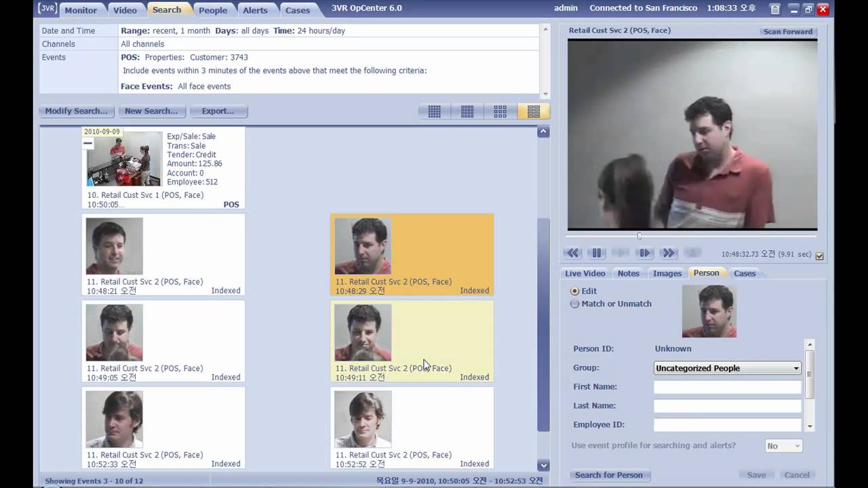Step forward one frame in video
The height and width of the screenshot is (488, 868).
pyautogui.click(x=645, y=253)
